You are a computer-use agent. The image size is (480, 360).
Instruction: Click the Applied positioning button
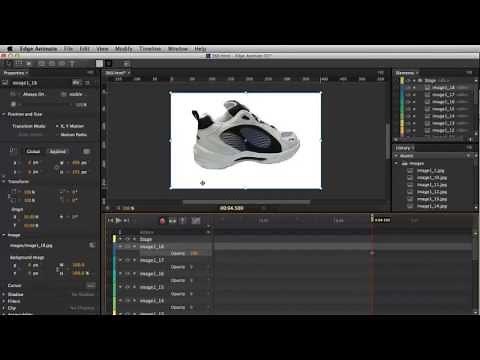click(x=57, y=151)
